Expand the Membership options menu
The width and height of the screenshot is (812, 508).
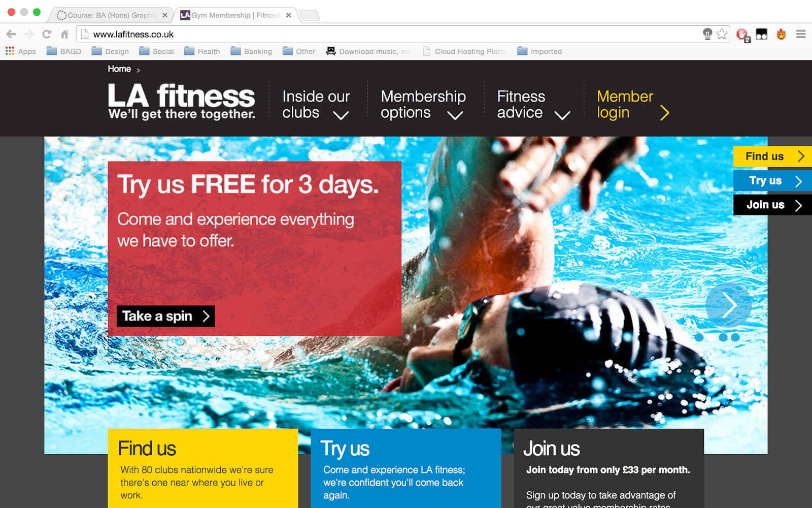pos(423,105)
